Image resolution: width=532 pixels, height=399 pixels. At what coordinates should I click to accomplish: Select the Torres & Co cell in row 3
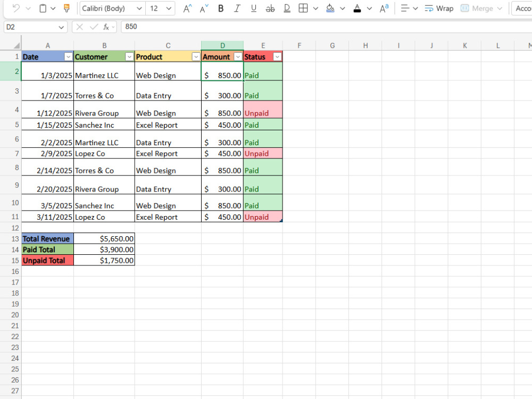(104, 90)
